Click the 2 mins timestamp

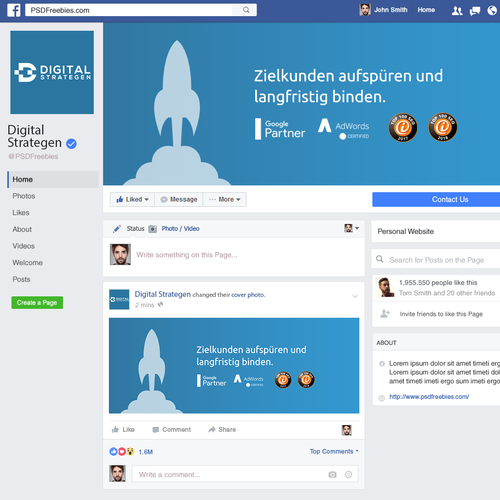point(144,305)
